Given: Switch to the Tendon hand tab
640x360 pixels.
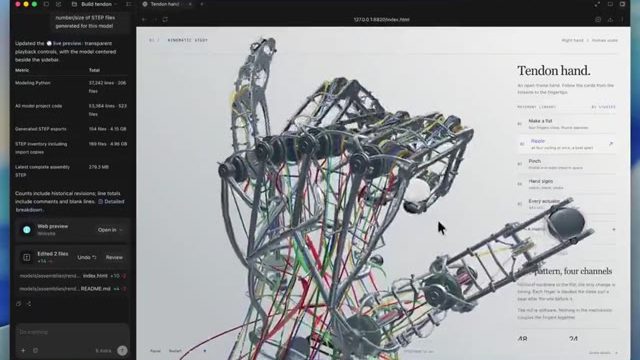Looking at the screenshot, I should [x=164, y=4].
